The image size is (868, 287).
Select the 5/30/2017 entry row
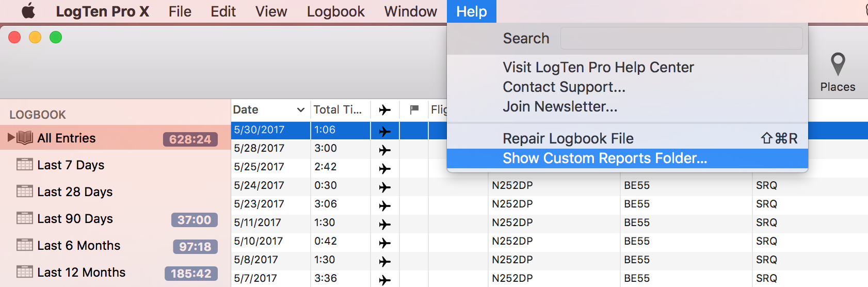coord(550,130)
